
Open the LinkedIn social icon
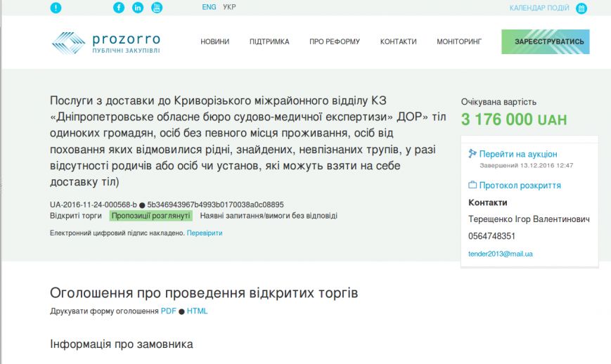pyautogui.click(x=138, y=8)
